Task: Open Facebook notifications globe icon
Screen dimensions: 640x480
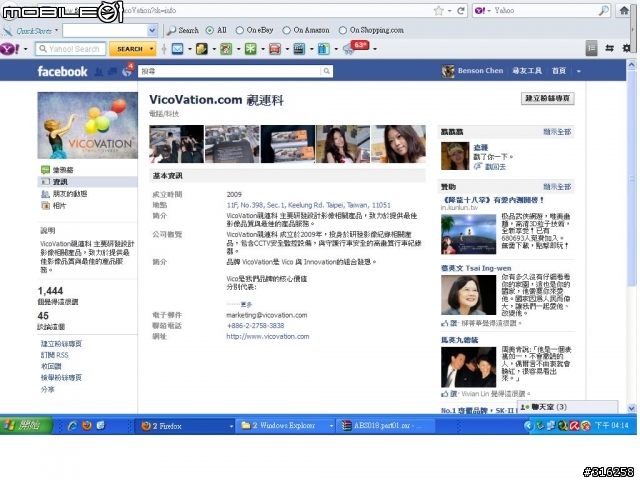Action: (127, 72)
